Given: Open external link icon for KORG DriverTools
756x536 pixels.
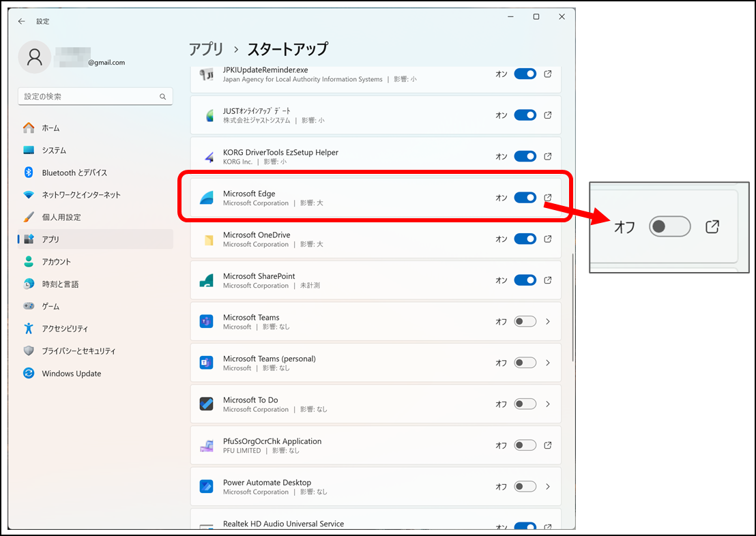Looking at the screenshot, I should click(x=548, y=156).
